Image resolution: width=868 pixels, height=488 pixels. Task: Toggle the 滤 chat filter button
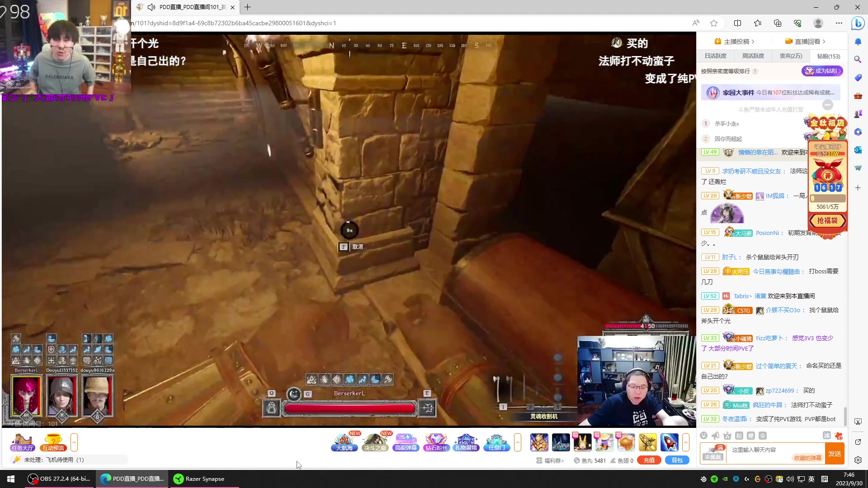click(826, 435)
